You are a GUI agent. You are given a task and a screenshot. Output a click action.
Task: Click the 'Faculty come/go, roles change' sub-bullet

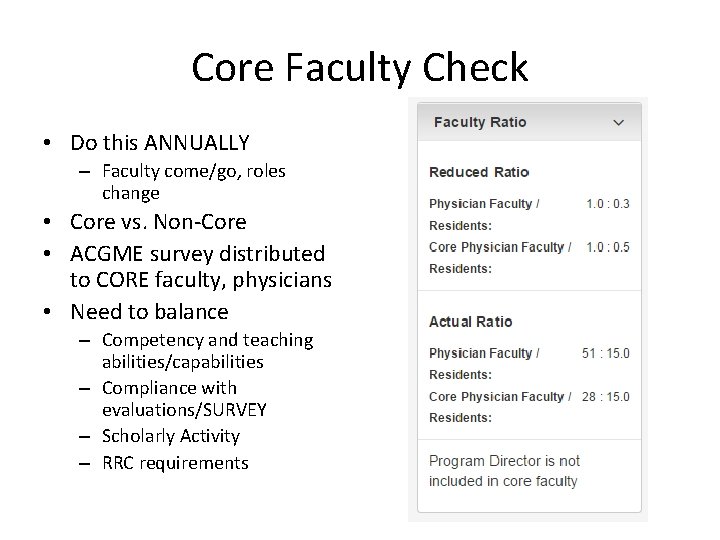pos(193,181)
